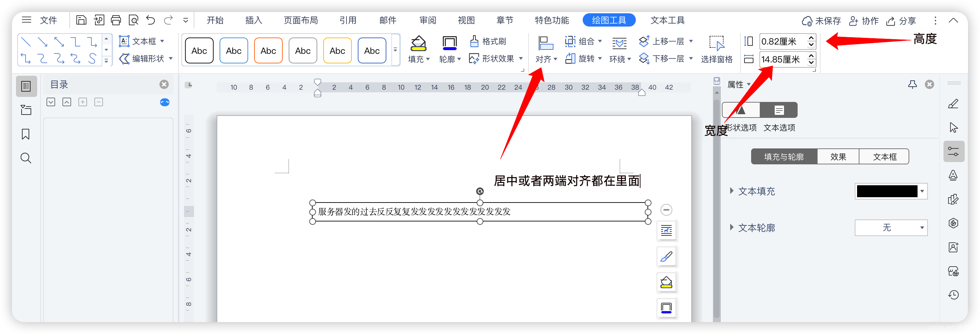Select the 效果 segment
The image size is (980, 334).
(838, 157)
